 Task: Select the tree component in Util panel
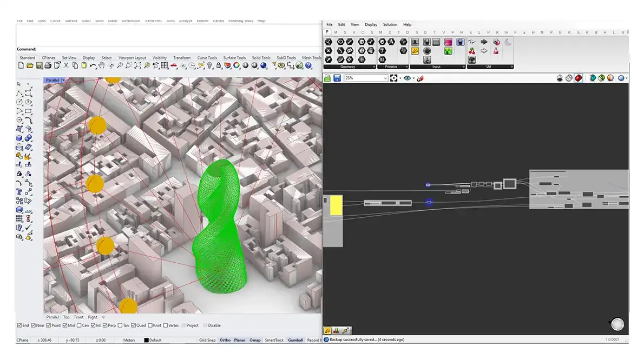472,59
